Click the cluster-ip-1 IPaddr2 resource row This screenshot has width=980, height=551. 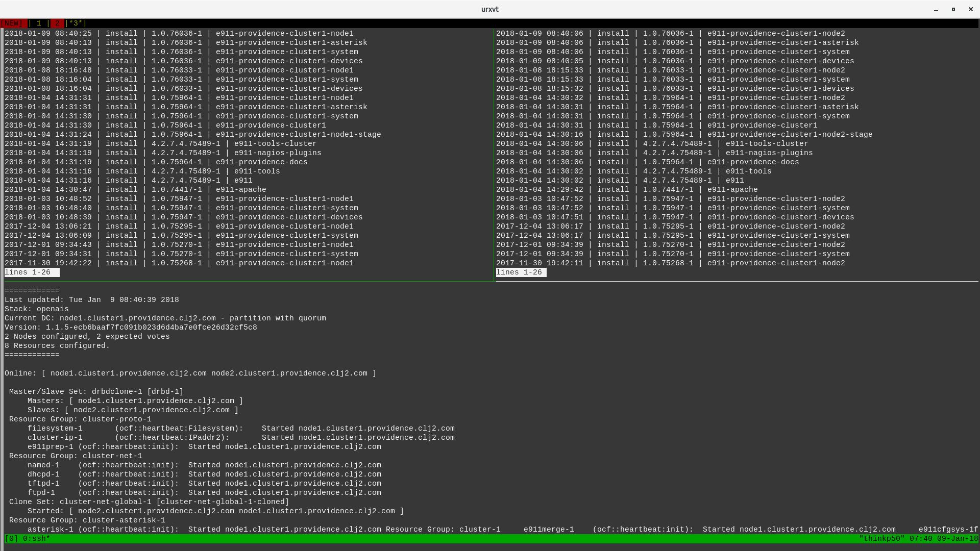click(x=241, y=438)
